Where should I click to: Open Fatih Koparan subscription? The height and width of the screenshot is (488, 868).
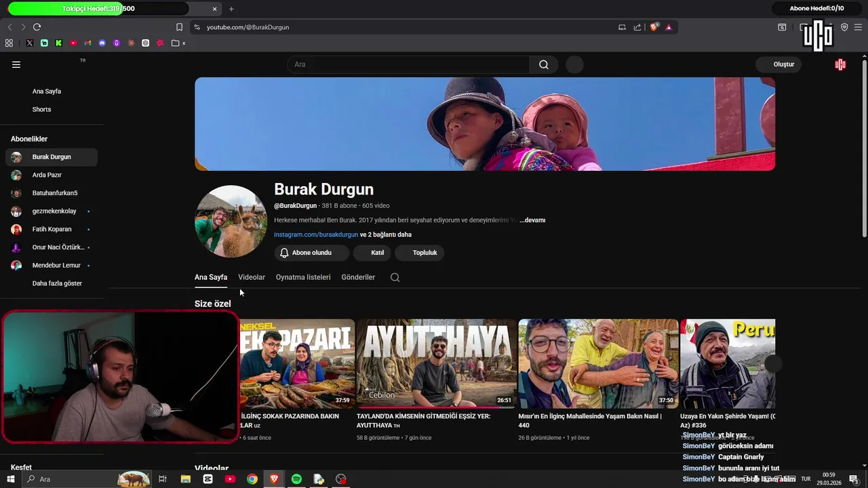(x=52, y=229)
